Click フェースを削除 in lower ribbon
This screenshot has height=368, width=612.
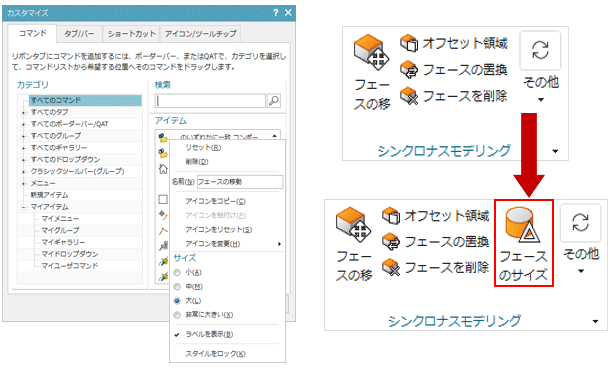click(436, 268)
